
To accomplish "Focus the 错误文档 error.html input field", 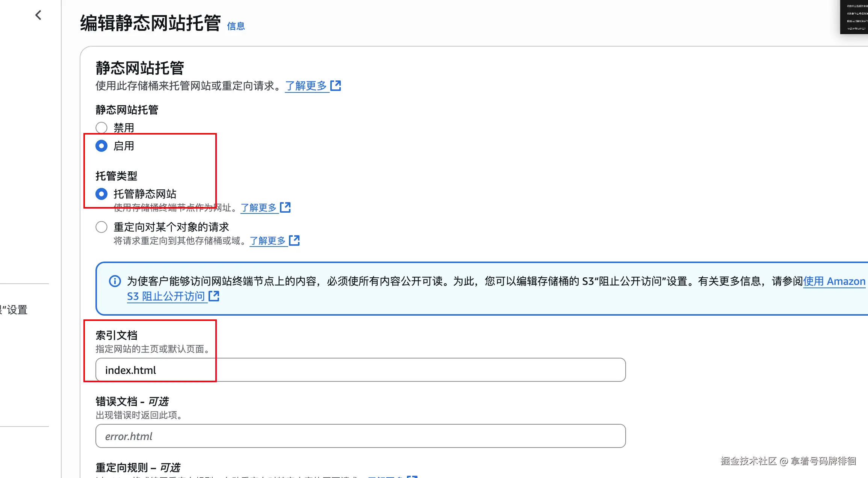I will tap(361, 436).
